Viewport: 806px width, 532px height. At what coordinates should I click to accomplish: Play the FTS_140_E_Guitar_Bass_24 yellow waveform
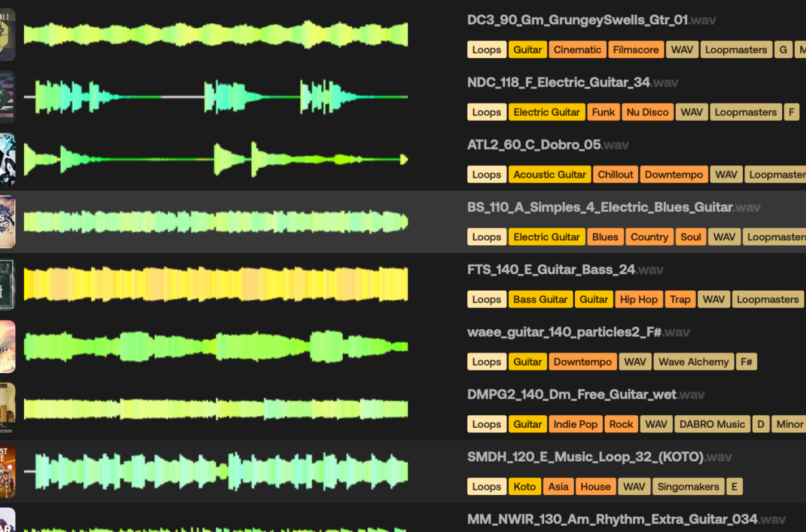(215, 284)
